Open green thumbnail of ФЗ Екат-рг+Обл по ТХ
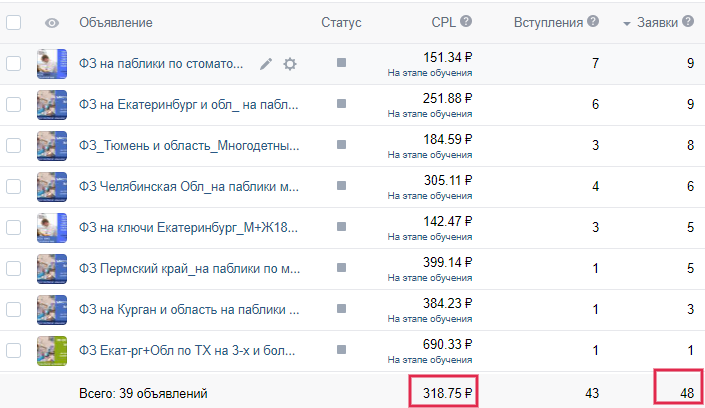 52,350
